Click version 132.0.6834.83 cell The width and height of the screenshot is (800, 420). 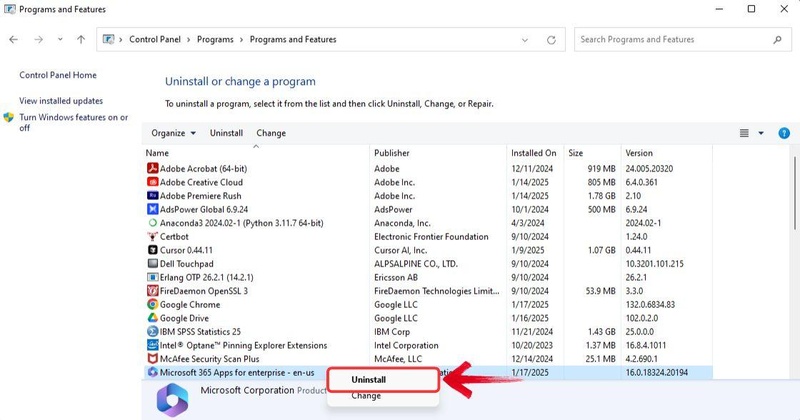[x=650, y=304]
